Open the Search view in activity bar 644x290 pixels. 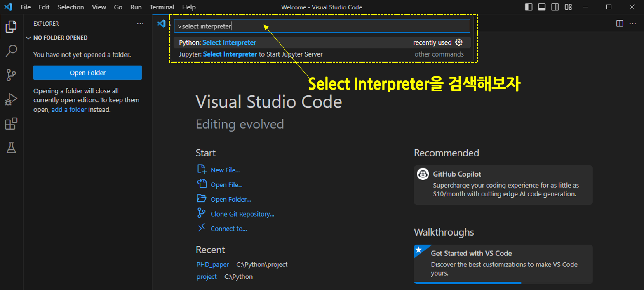(11, 51)
